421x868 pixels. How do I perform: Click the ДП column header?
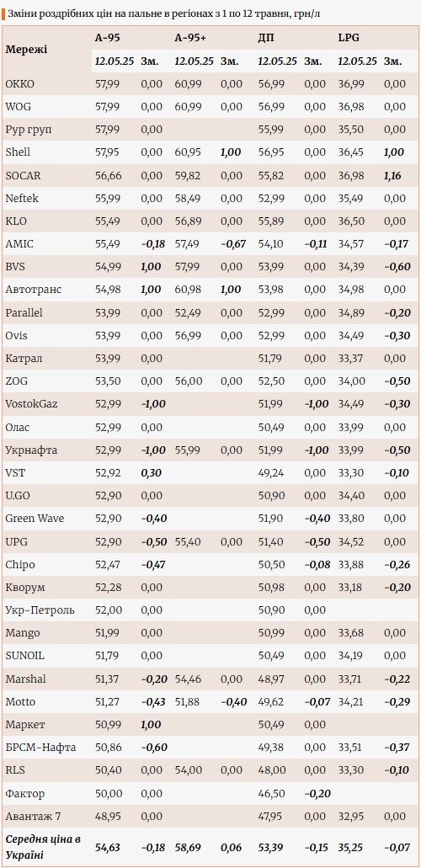click(266, 38)
